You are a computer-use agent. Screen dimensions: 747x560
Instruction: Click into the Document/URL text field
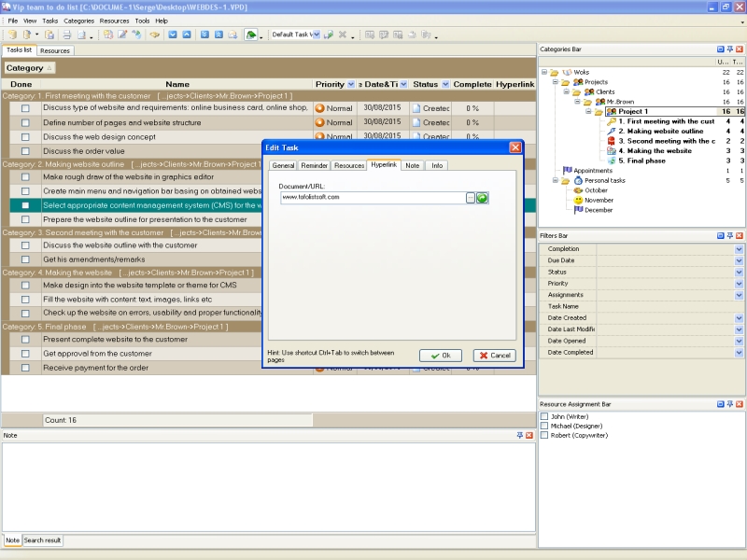tap(372, 198)
